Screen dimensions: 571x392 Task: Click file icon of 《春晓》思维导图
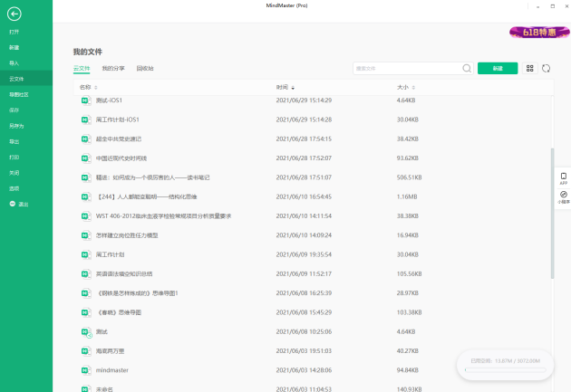tap(85, 312)
